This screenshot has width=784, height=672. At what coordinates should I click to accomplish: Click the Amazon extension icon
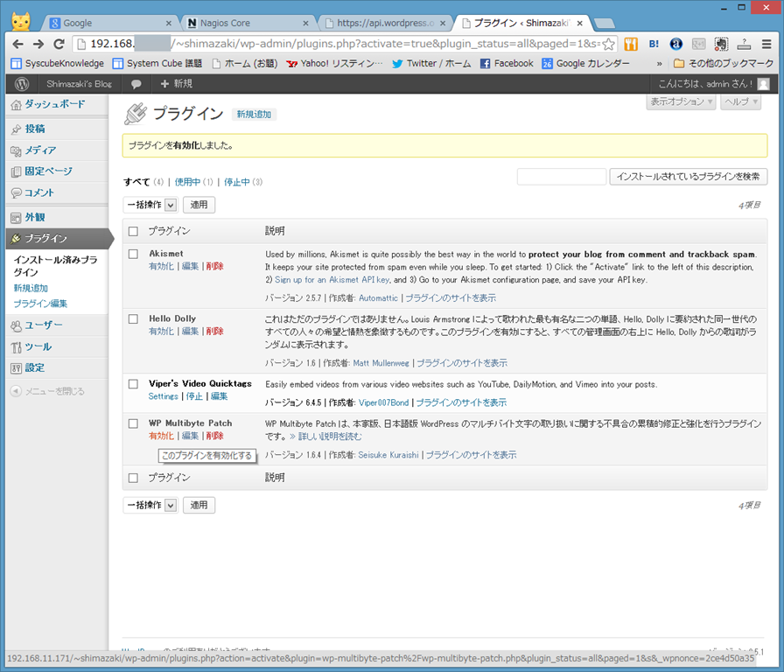(x=676, y=44)
